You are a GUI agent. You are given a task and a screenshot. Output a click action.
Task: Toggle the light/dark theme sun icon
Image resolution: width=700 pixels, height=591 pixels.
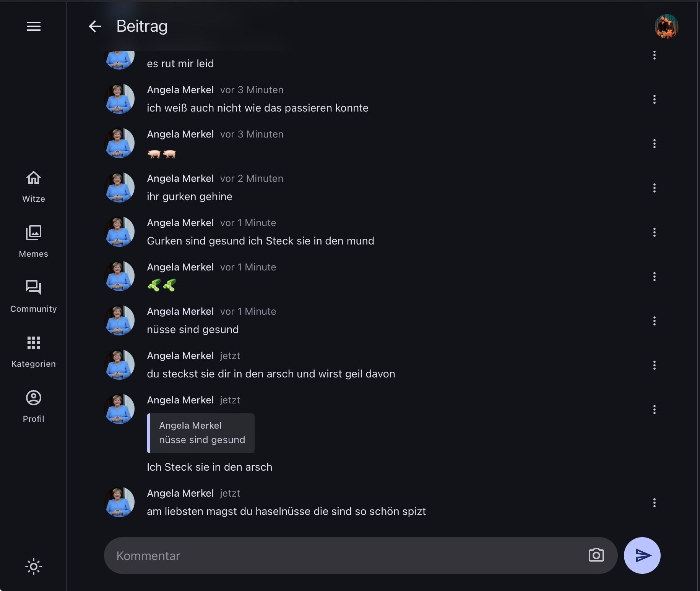click(34, 567)
